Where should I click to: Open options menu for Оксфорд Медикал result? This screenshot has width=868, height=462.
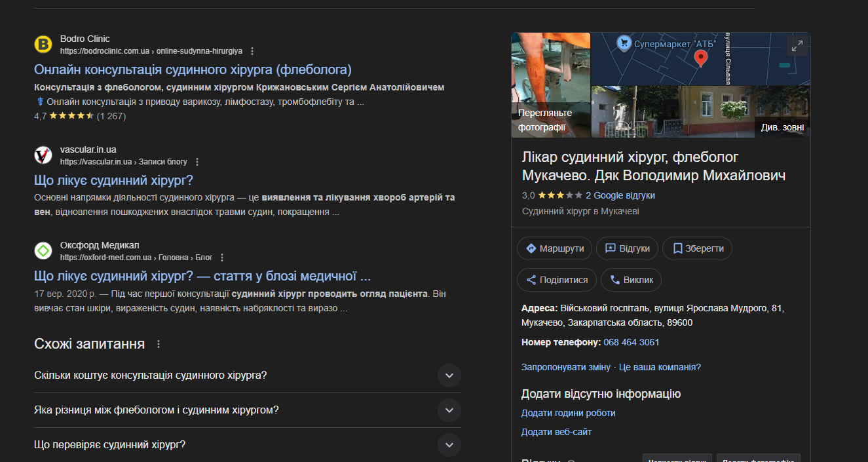222,258
